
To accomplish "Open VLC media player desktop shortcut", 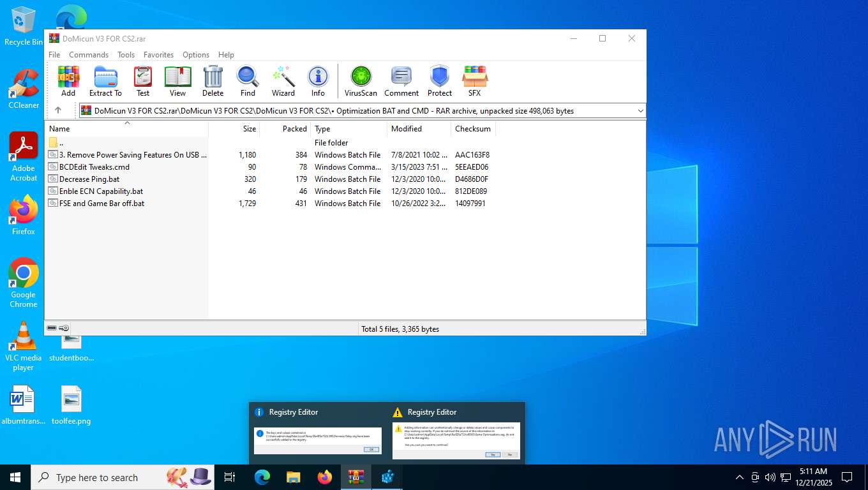I will [24, 346].
